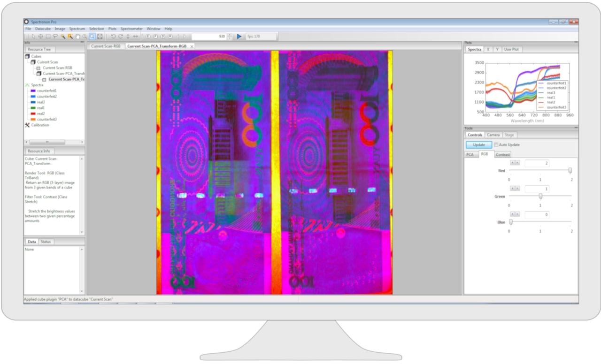This screenshot has width=601, height=364.
Task: Open the Spectrometer menu
Action: 131,28
